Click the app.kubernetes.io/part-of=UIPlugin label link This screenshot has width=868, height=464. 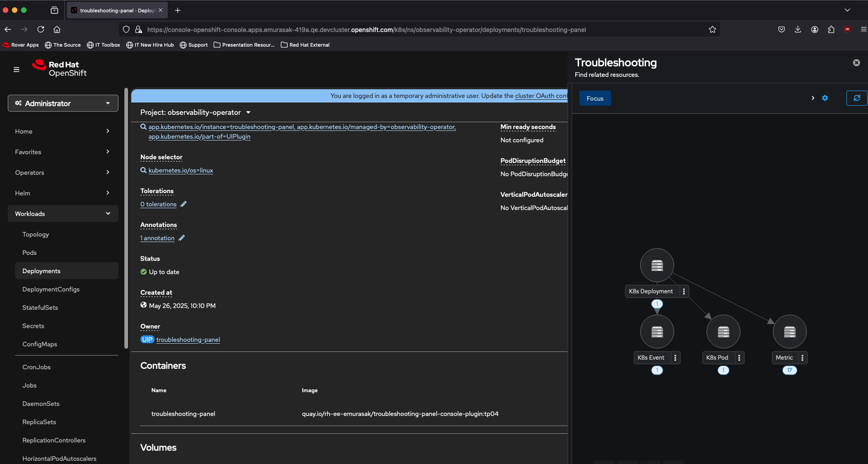coord(199,136)
